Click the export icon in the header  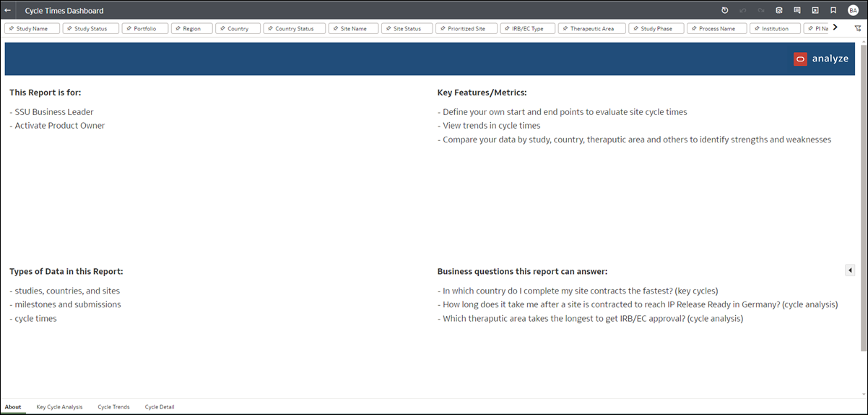[815, 10]
